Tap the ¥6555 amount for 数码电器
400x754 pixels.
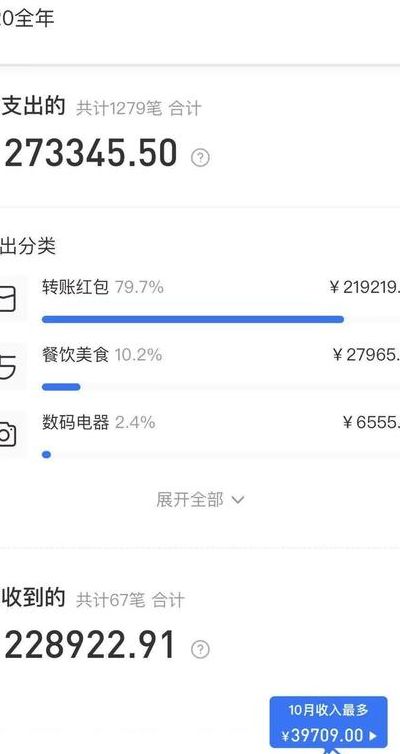click(x=371, y=423)
